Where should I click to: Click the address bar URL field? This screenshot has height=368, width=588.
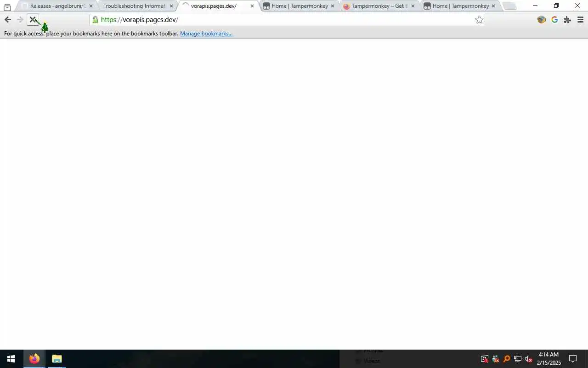[287, 19]
